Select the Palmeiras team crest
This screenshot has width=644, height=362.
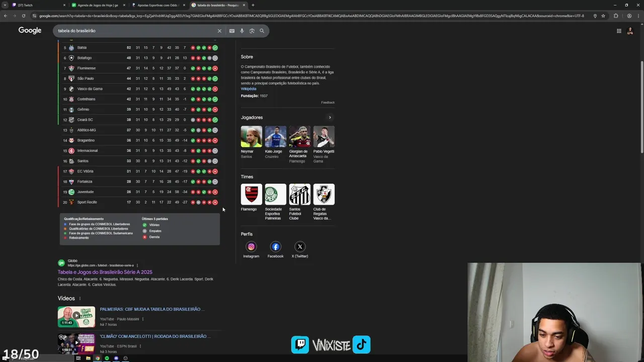point(275,194)
